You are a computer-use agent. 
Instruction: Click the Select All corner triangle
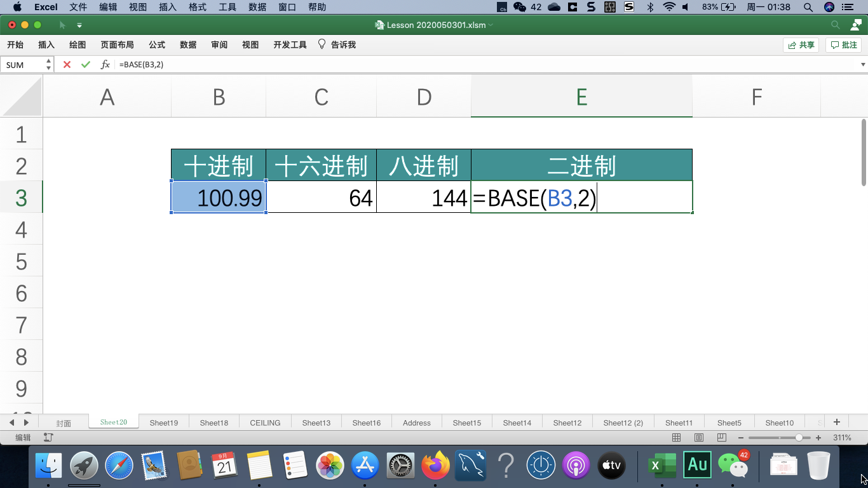22,97
